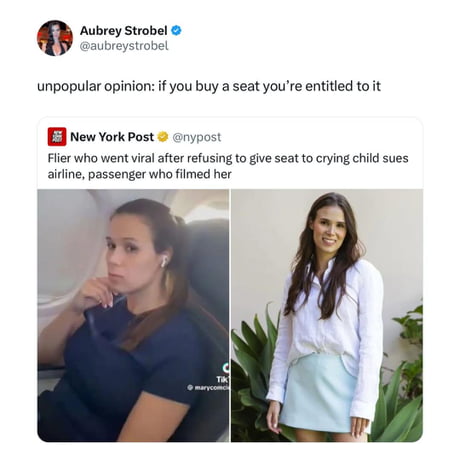Click the blue verified badge by Aubrey Strobel
460x460 pixels.
point(176,31)
